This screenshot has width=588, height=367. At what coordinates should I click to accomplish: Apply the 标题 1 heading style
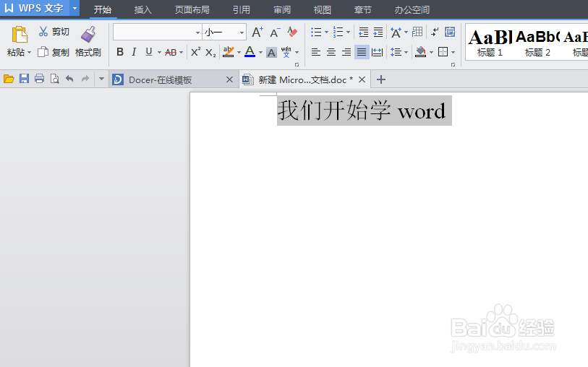[490, 42]
